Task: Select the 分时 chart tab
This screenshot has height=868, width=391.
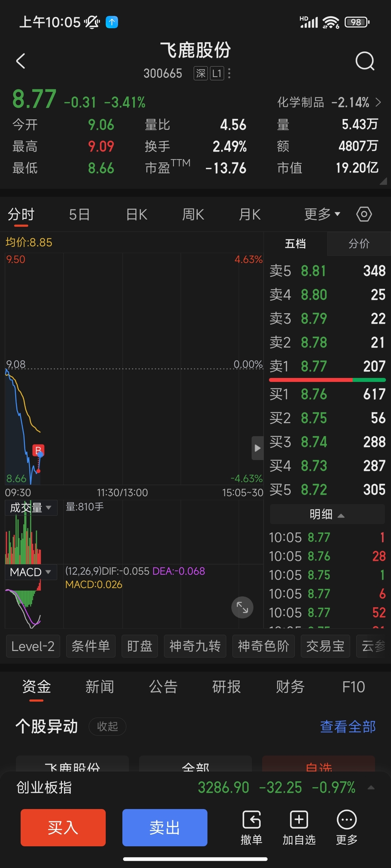Action: [x=21, y=214]
